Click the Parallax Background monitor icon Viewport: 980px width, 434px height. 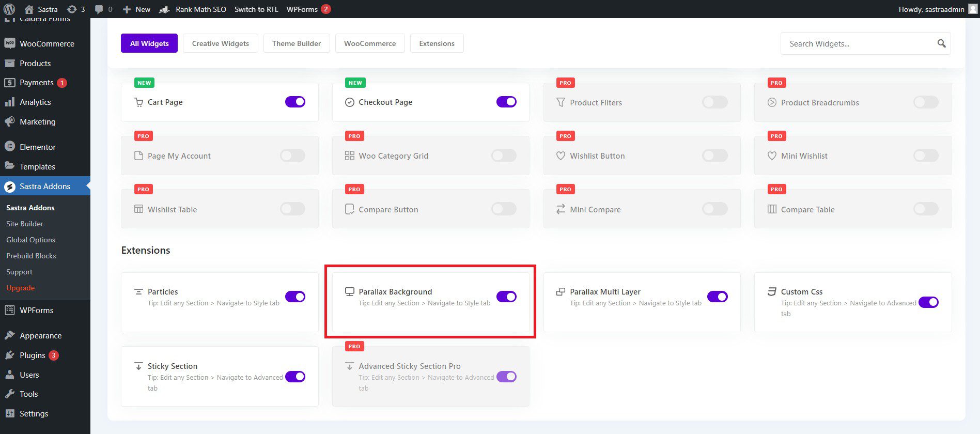coord(350,292)
